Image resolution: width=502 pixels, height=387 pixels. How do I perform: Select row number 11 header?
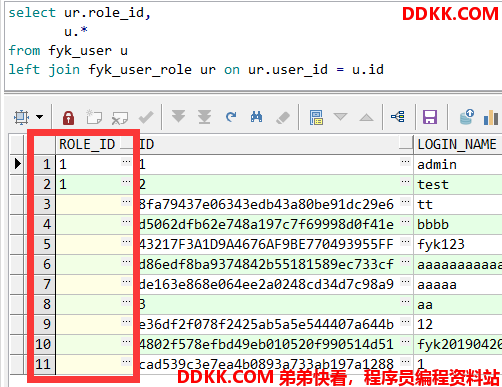click(x=44, y=364)
